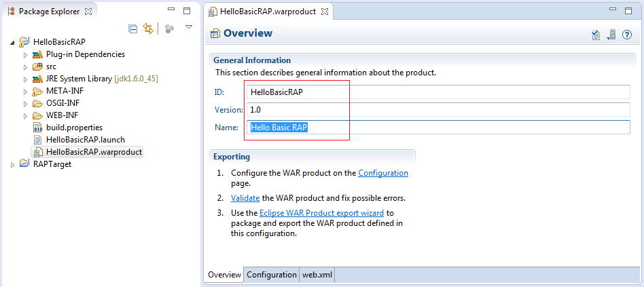The width and height of the screenshot is (644, 287).
Task: Click the ID input field
Action: point(438,92)
